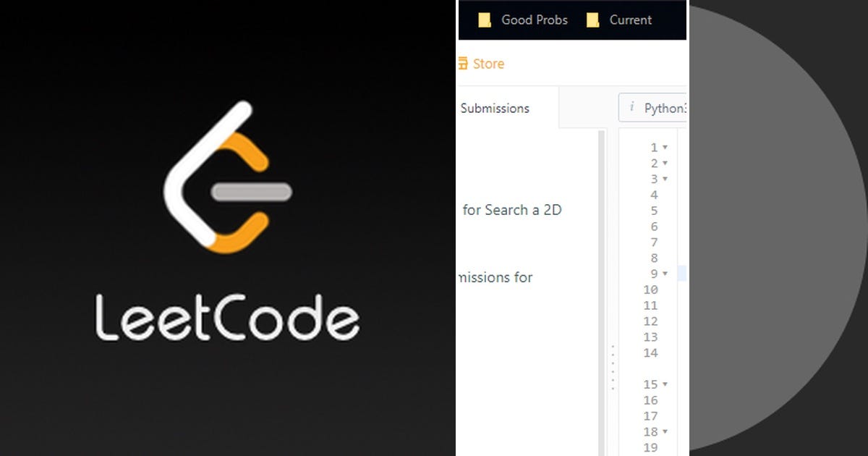868x456 pixels.
Task: Click the info icon beside Python3
Action: 631,107
